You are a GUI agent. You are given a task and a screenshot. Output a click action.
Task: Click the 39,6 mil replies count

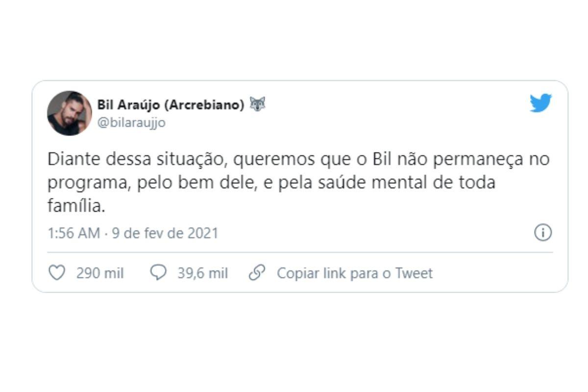point(202,273)
